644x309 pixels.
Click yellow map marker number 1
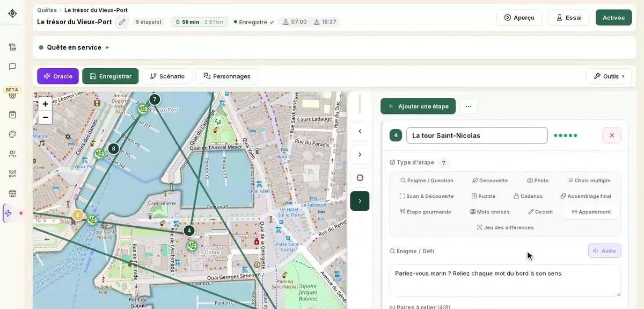click(77, 215)
